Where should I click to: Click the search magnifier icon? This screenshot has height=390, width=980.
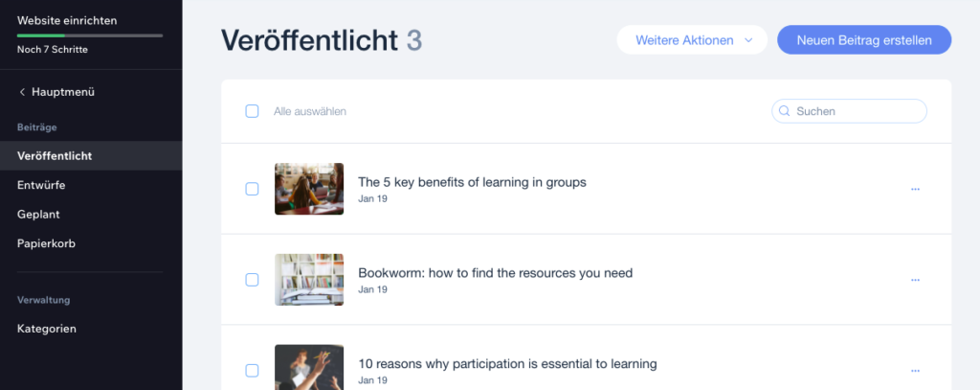pyautogui.click(x=785, y=111)
